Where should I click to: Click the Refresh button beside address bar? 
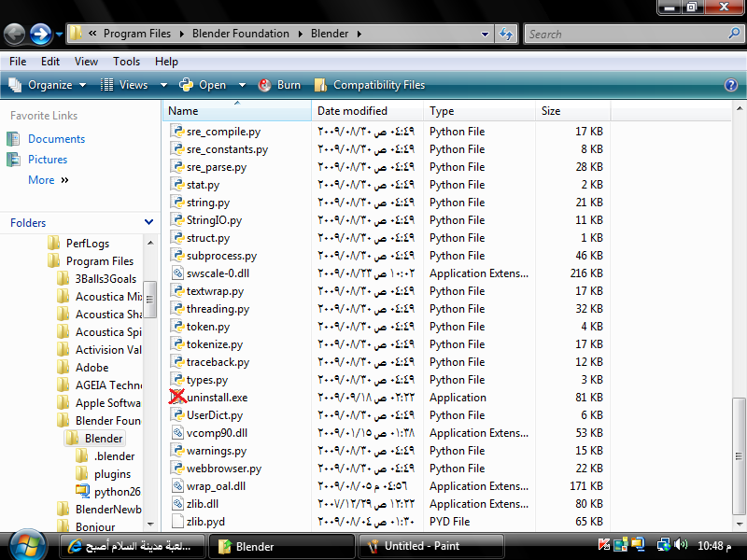coord(506,34)
